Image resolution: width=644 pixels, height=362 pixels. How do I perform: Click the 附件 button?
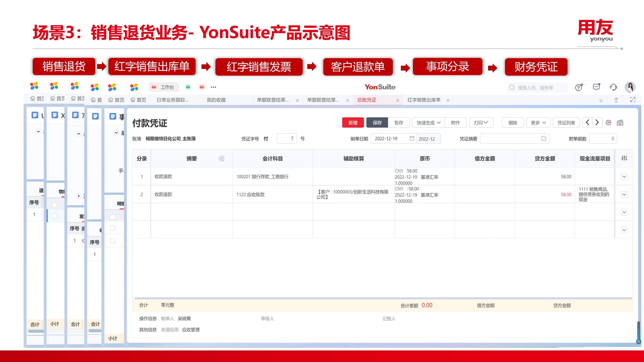455,123
